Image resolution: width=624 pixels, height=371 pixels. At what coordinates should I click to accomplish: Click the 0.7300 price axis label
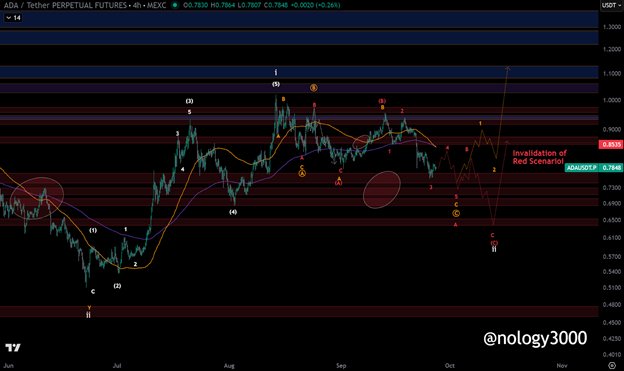pos(612,187)
